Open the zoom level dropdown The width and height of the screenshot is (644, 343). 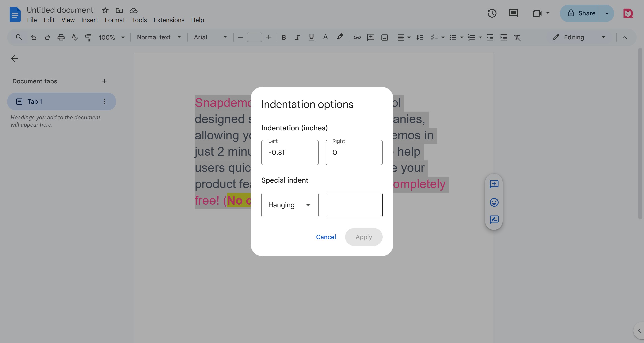pos(112,37)
